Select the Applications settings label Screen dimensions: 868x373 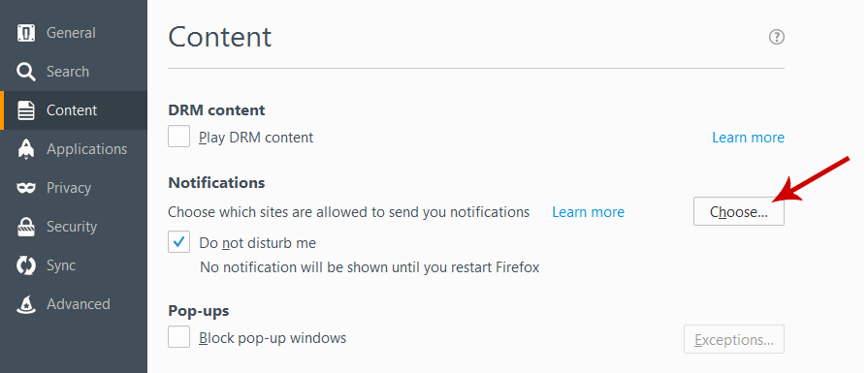click(x=87, y=149)
